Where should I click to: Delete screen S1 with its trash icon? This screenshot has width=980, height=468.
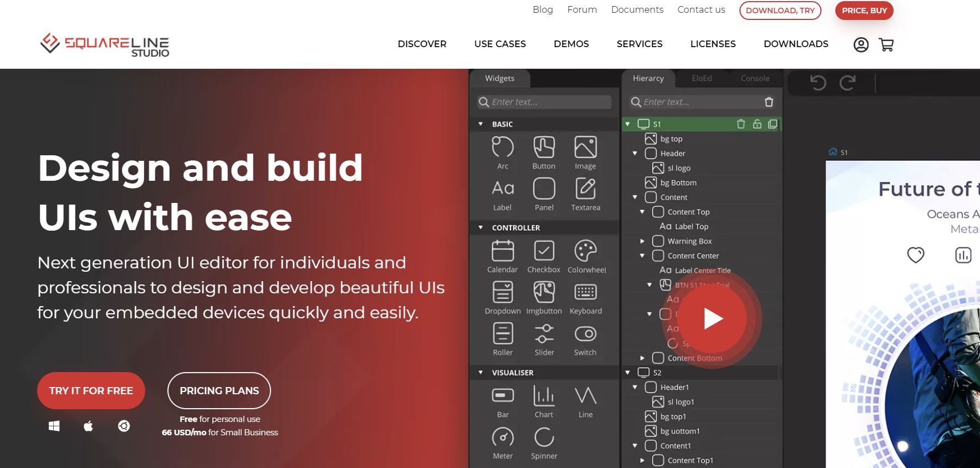point(741,124)
